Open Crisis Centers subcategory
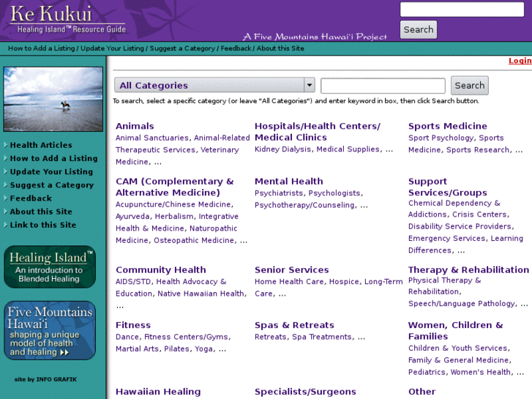Image resolution: width=532 pixels, height=399 pixels. pos(479,215)
